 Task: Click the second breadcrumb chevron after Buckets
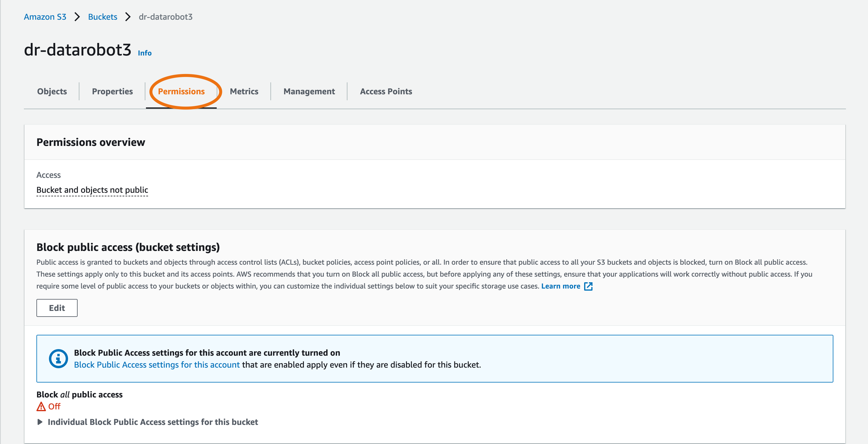(x=128, y=17)
